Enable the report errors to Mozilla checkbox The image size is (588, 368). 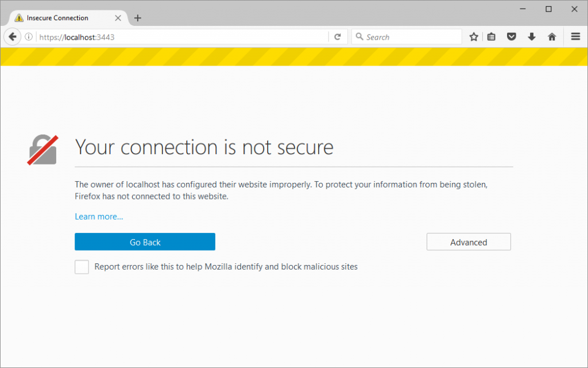pos(82,267)
